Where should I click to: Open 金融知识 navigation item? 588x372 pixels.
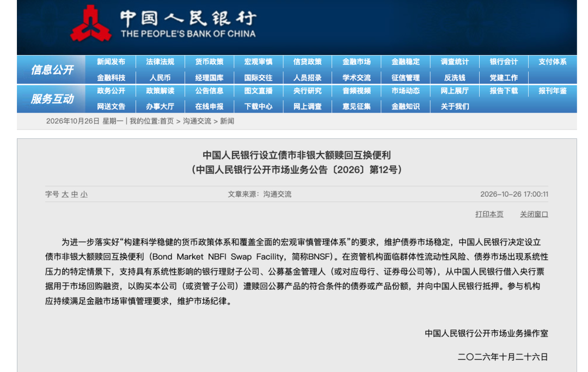click(x=406, y=107)
